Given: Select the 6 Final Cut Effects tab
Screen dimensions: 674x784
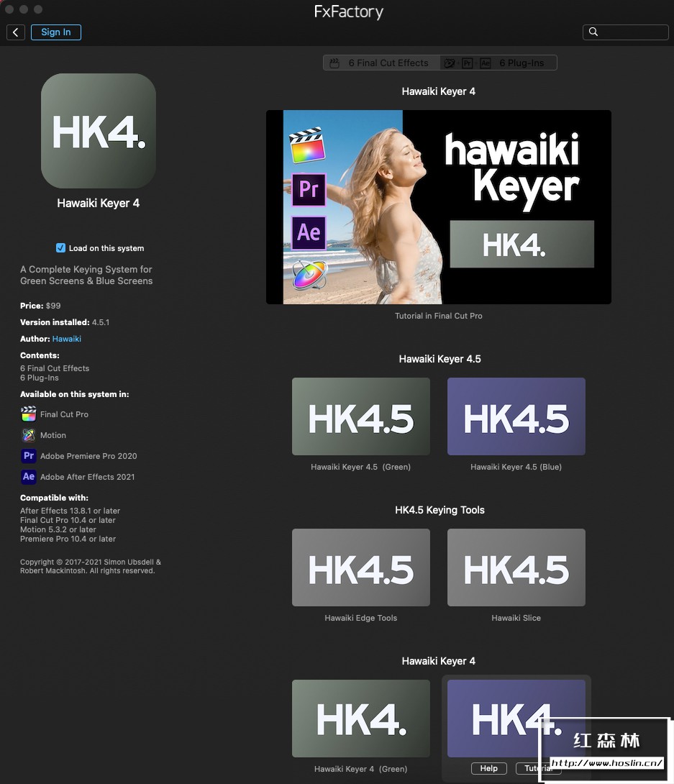Looking at the screenshot, I should [x=381, y=63].
